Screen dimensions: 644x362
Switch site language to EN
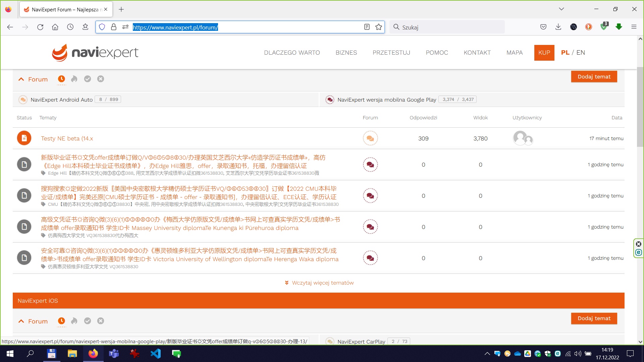pyautogui.click(x=581, y=53)
